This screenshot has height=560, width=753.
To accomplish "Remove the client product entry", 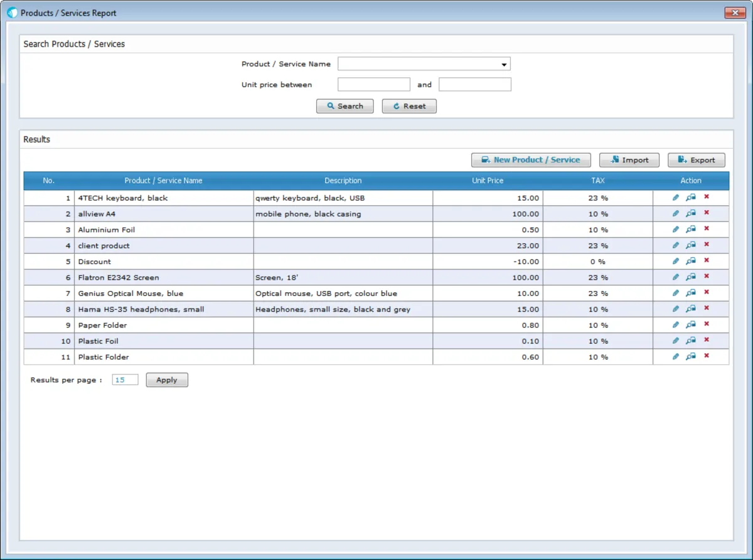I will [x=707, y=245].
